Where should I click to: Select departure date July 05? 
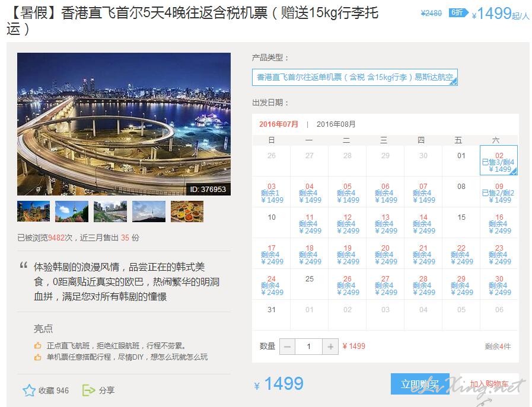coord(348,192)
